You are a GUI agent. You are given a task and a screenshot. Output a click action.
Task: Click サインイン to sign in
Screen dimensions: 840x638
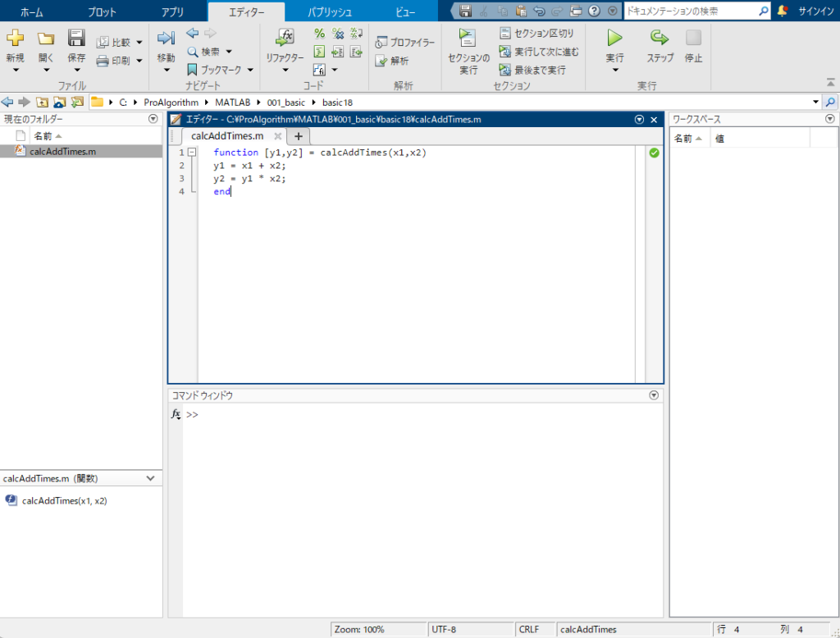[x=816, y=11]
